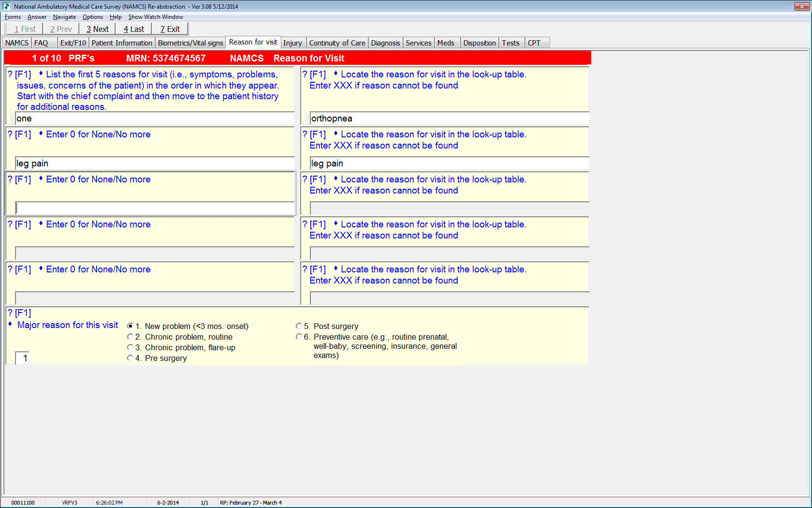Open the Help menu
This screenshot has width=812, height=508.
coord(116,17)
